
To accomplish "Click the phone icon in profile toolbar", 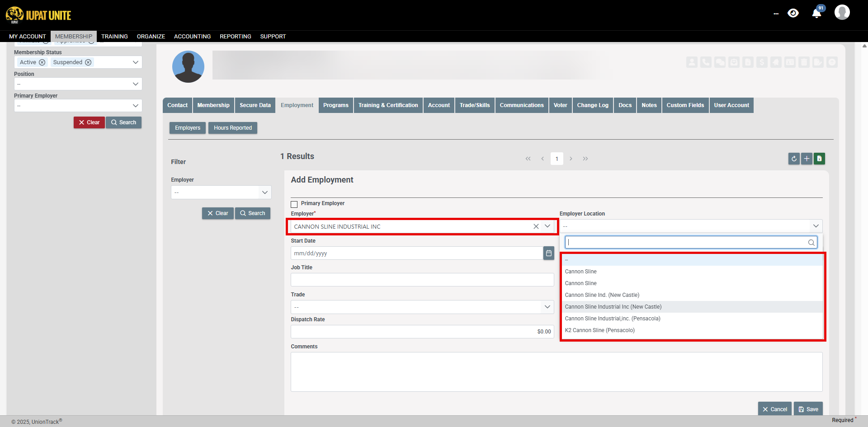I will click(x=706, y=62).
